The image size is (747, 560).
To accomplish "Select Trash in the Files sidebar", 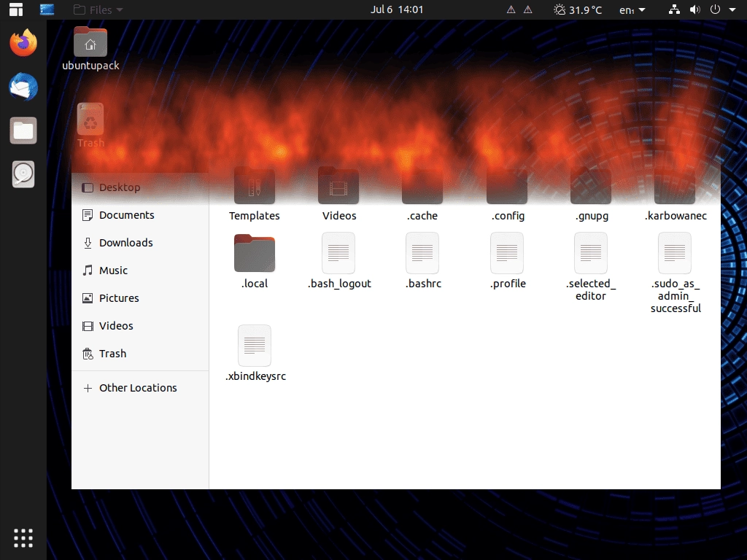I will point(140,354).
